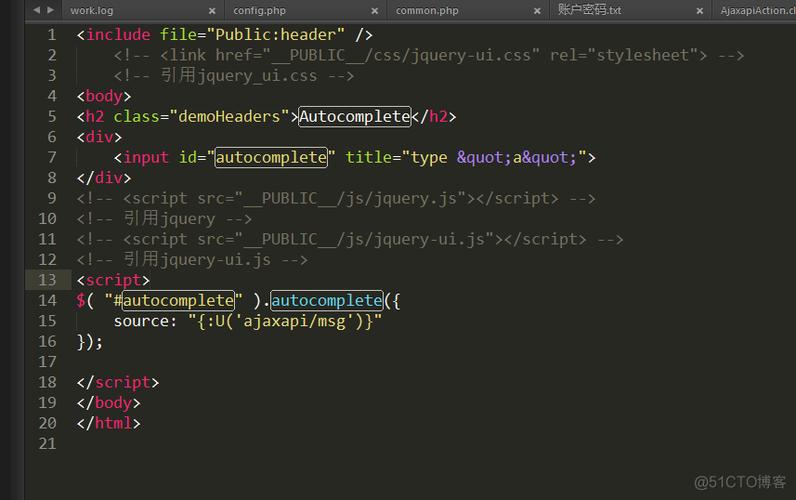The height and width of the screenshot is (500, 796).
Task: Click the next tab arrow
Action: 50,10
